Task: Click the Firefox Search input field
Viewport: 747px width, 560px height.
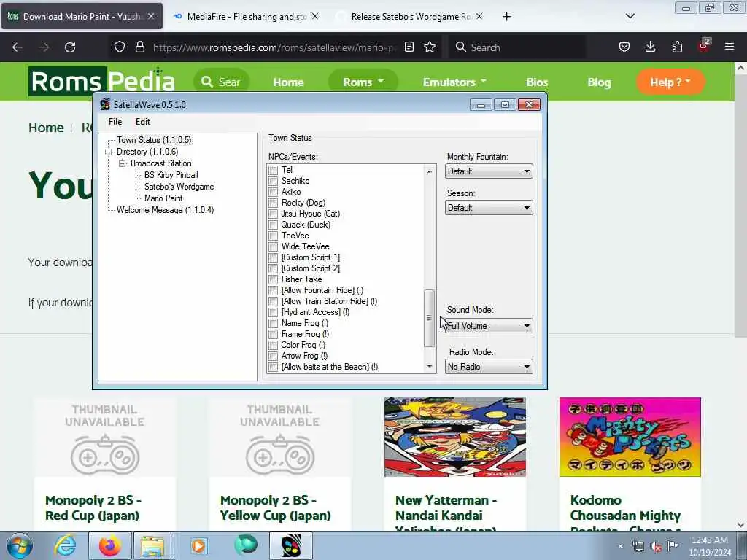Action: pyautogui.click(x=517, y=47)
